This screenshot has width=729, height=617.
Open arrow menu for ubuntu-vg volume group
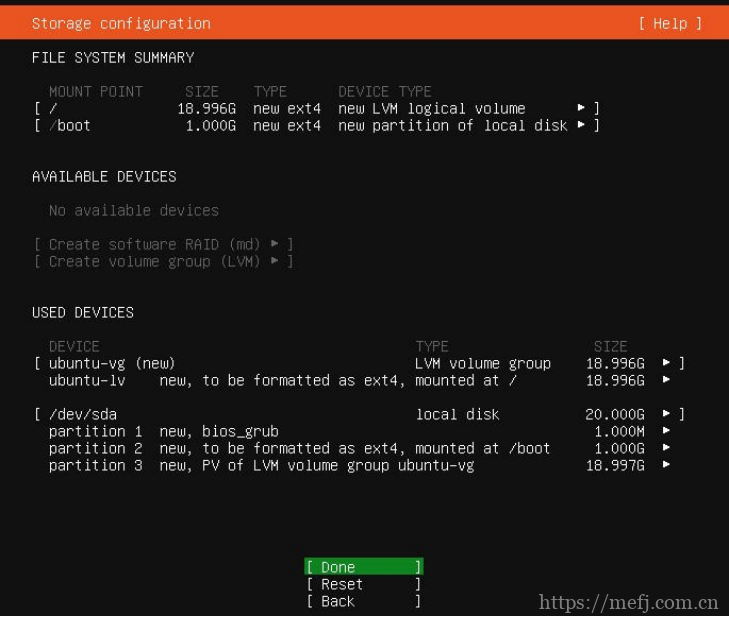tap(667, 363)
